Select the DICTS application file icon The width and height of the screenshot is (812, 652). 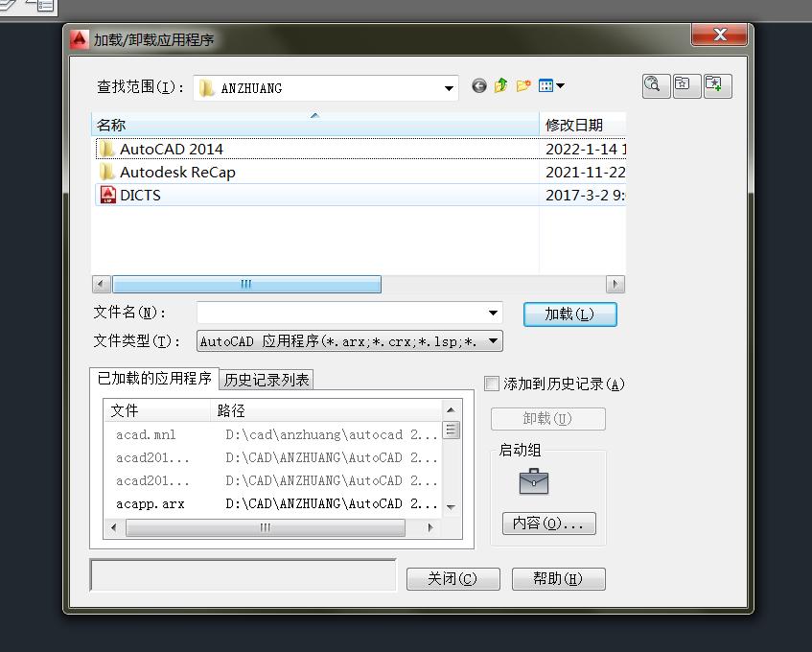click(x=107, y=194)
